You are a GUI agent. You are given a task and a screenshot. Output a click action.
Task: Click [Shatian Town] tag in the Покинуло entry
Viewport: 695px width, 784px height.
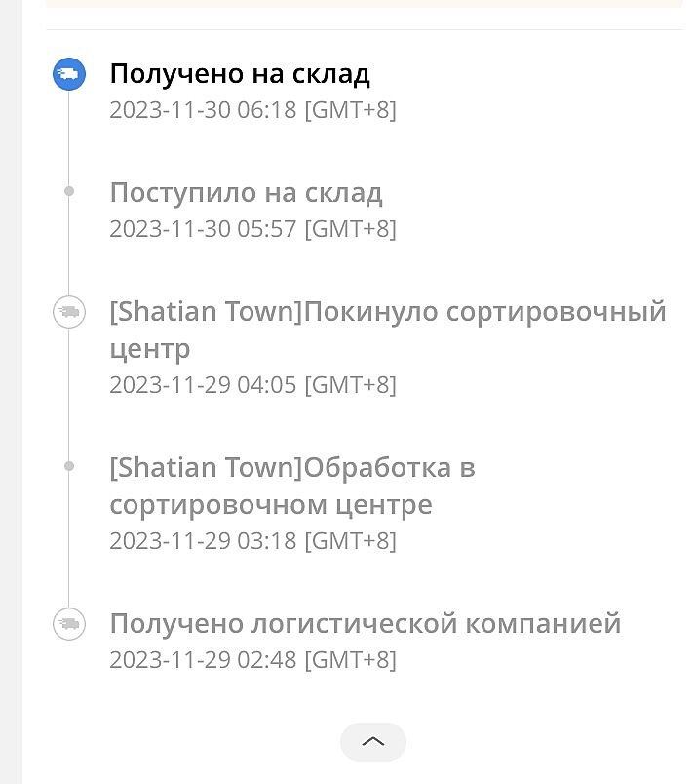point(205,312)
